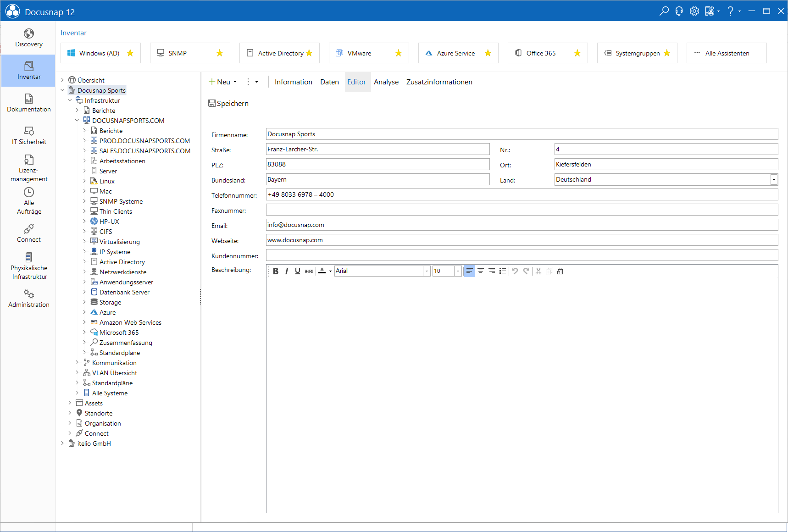Open Alle Aufträge in the sidebar
788x532 pixels.
(x=28, y=201)
